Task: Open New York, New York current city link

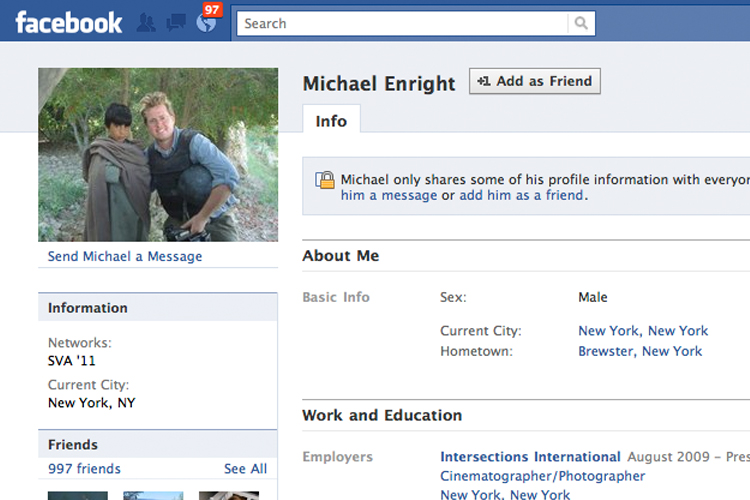Action: point(643,331)
